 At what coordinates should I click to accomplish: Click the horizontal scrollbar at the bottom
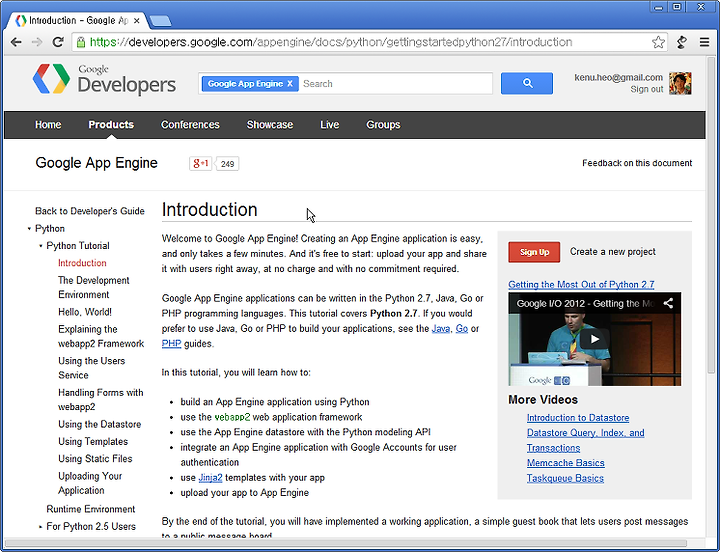(x=346, y=544)
